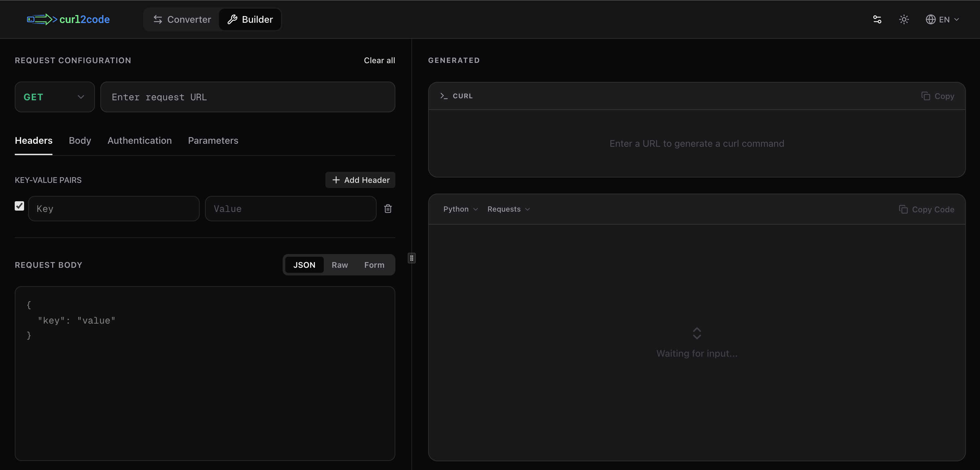Open the GET method dropdown
The image size is (980, 470).
[55, 97]
